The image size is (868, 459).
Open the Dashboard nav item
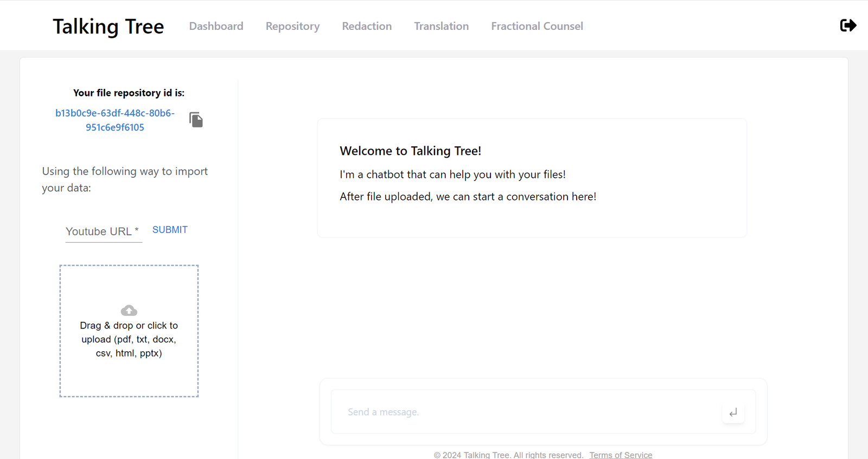pyautogui.click(x=216, y=26)
